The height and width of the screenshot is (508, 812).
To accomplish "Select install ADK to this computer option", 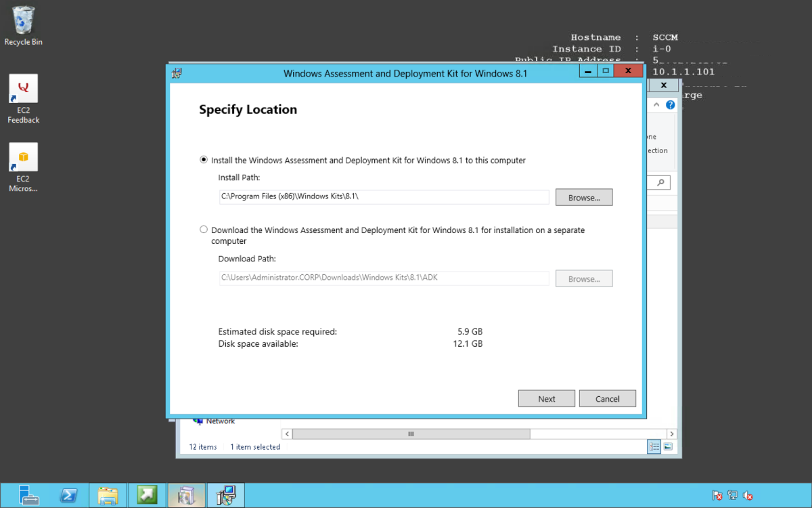I will (204, 160).
